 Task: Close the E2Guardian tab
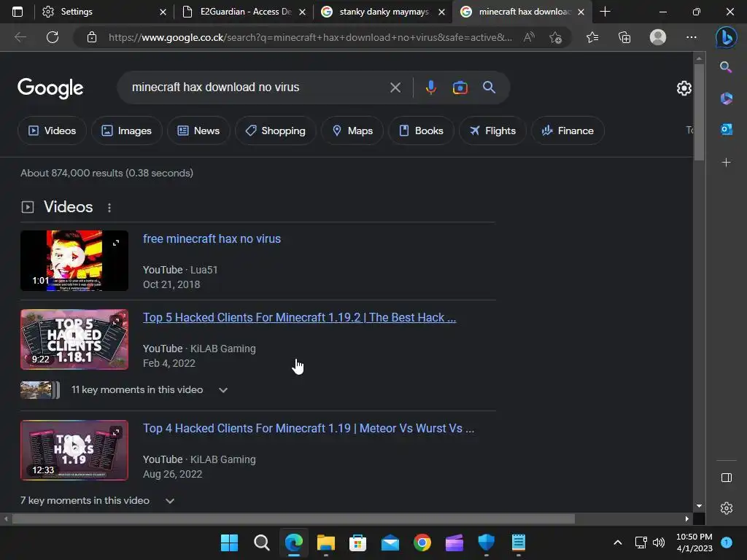(302, 12)
